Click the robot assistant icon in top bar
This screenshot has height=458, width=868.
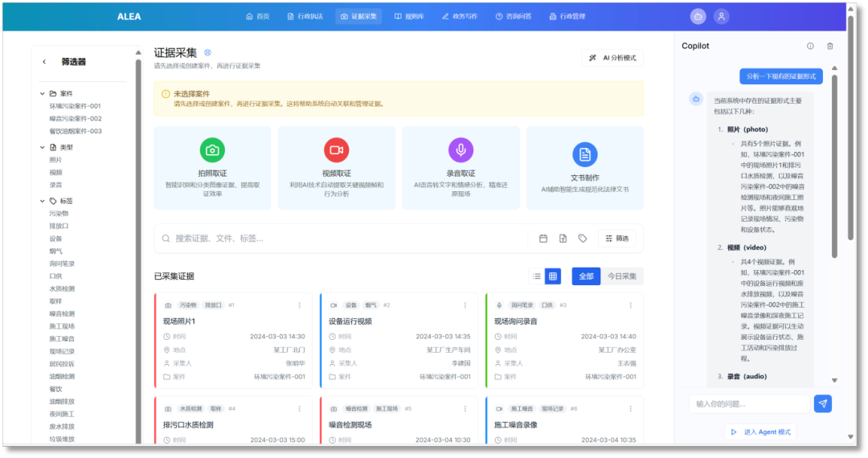coord(698,17)
